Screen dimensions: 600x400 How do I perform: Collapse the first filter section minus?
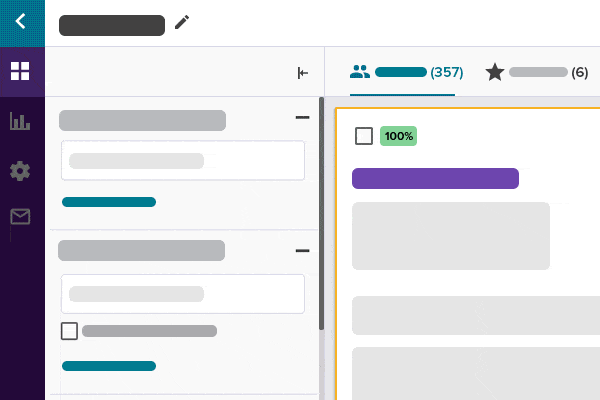(x=302, y=118)
